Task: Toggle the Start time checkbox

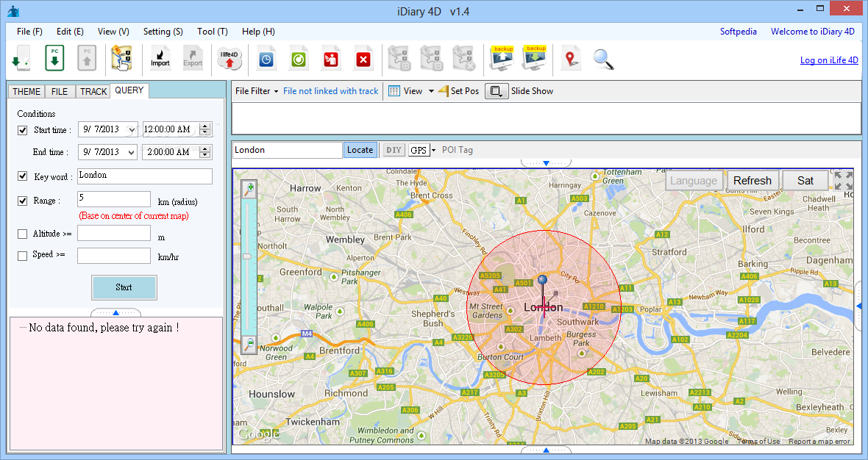Action: pyautogui.click(x=22, y=131)
